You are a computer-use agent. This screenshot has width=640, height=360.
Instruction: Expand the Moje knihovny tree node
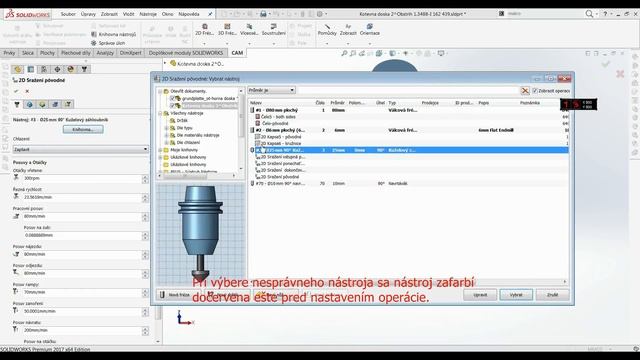(x=160, y=150)
